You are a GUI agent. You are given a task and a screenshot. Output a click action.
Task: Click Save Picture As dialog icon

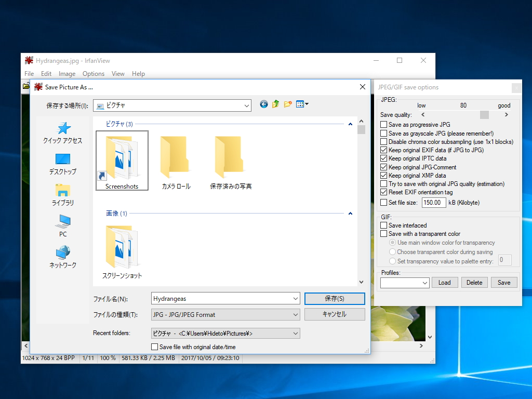38,87
